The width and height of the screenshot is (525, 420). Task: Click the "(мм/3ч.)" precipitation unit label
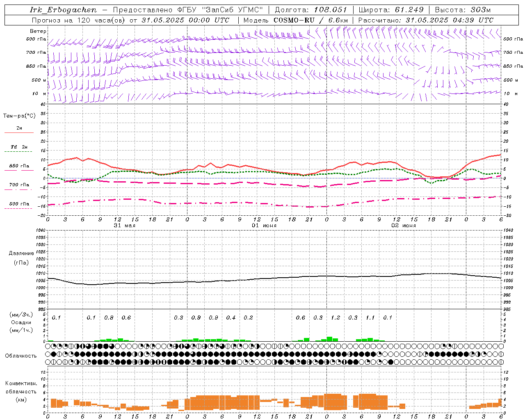pos(21,315)
